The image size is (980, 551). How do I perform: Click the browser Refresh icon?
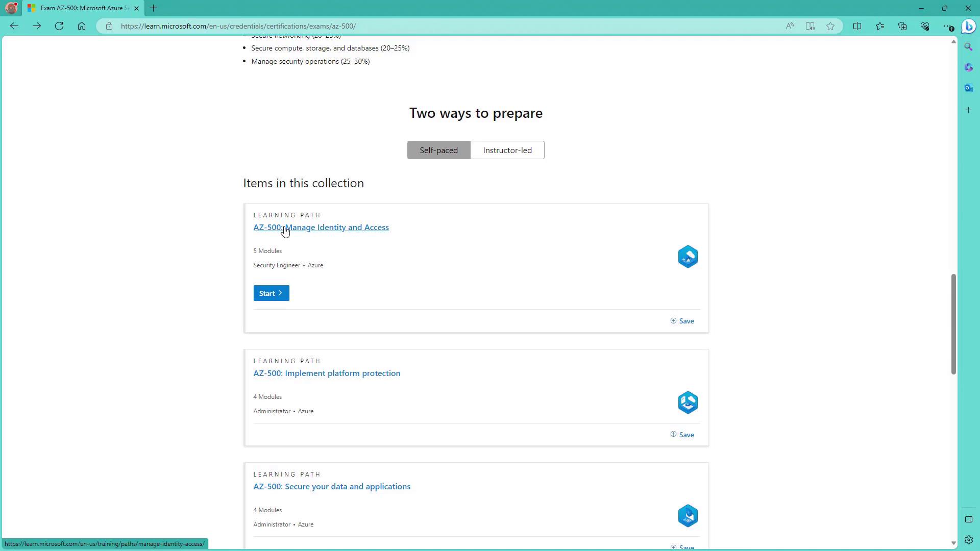(x=59, y=26)
